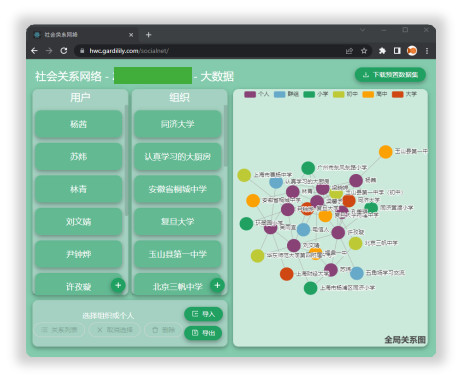Click the 下载预置数据集 download button
463x382 pixels.
click(x=390, y=75)
